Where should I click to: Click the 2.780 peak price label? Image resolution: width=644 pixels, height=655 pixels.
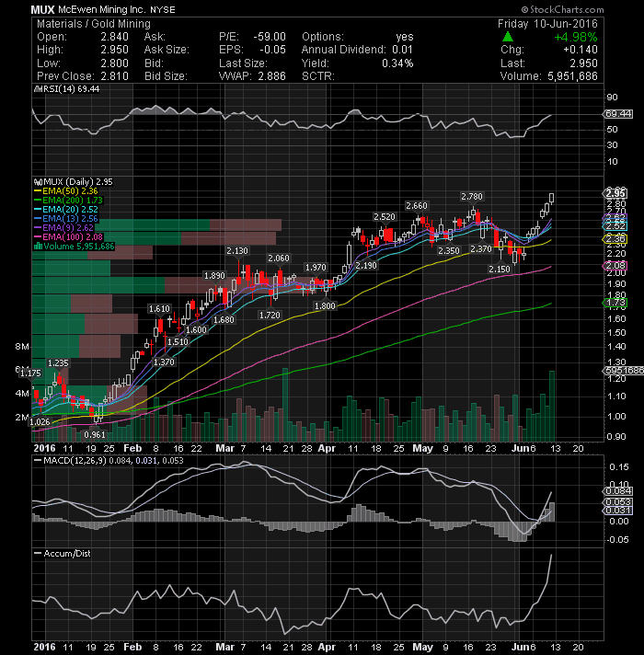click(472, 196)
